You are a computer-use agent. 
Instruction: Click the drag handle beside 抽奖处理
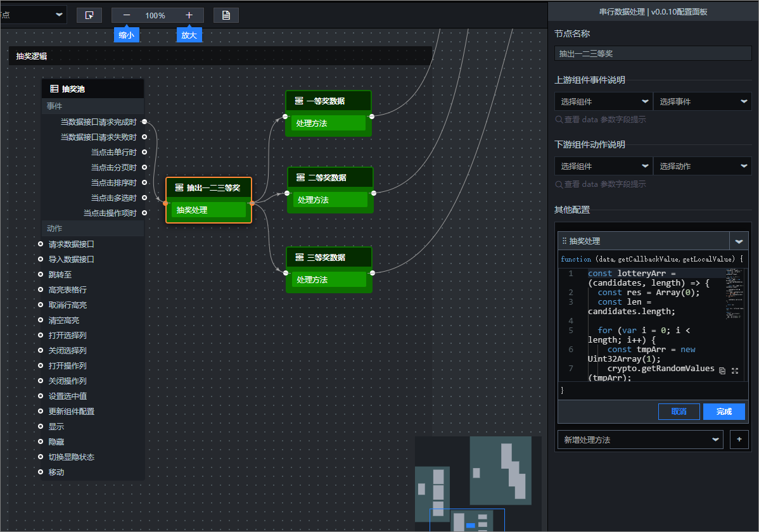coord(564,241)
